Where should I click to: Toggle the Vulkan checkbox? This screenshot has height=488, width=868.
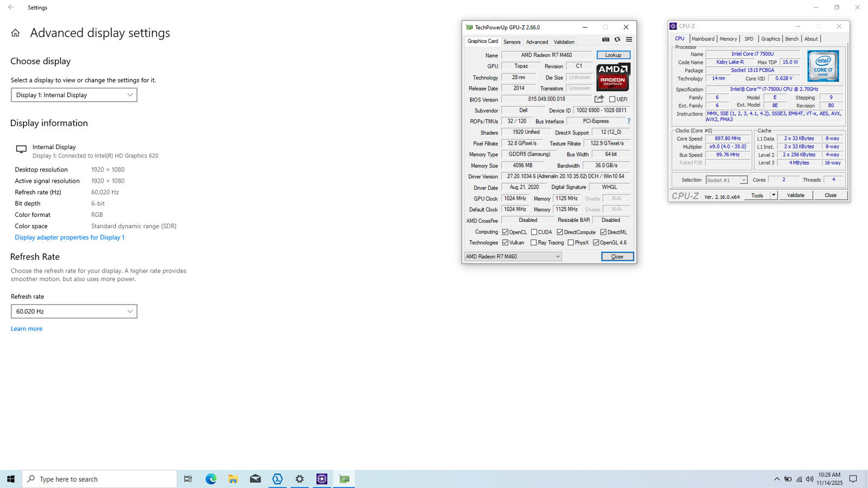[505, 243]
